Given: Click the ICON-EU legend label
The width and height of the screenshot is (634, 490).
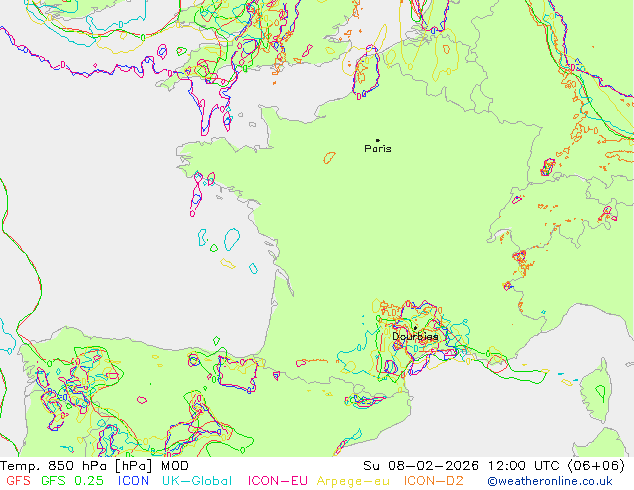Looking at the screenshot, I should coord(277,481).
